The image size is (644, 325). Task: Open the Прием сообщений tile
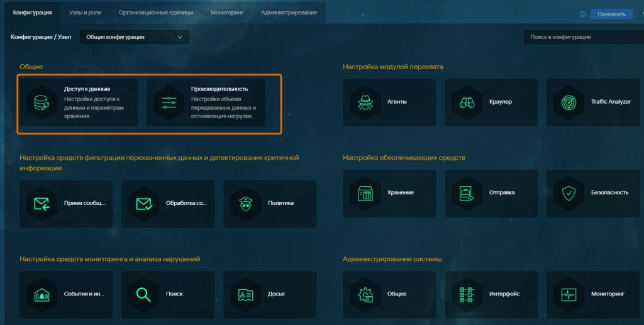coord(66,203)
